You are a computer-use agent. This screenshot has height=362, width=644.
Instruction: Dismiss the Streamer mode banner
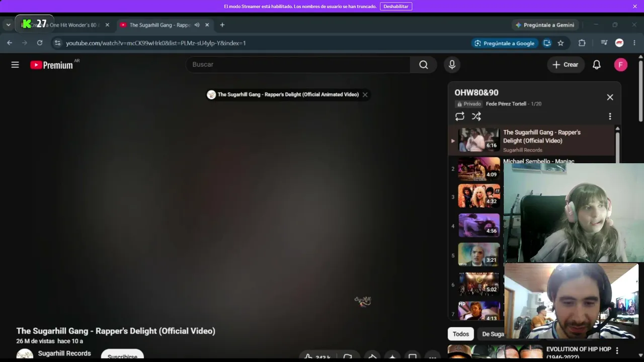pos(635,6)
